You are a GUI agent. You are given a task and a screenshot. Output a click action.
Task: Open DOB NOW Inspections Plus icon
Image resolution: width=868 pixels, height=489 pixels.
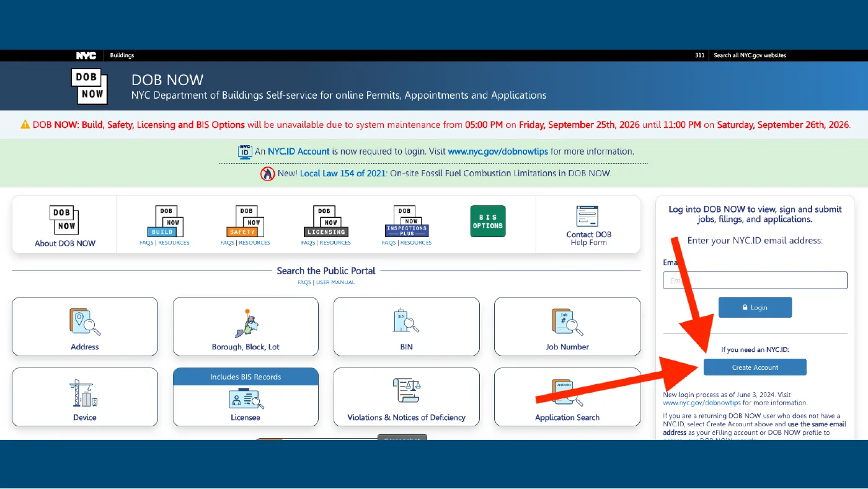(407, 222)
